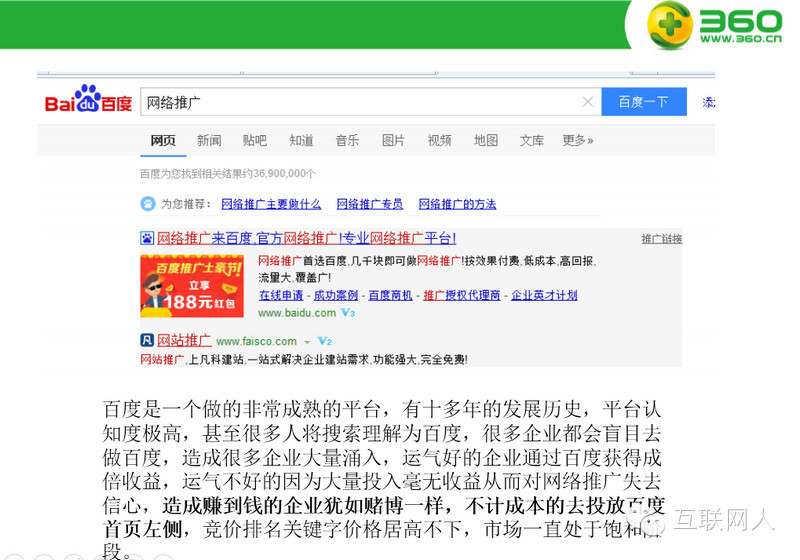
Task: Click the www.faisco.com URL
Action: [256, 341]
